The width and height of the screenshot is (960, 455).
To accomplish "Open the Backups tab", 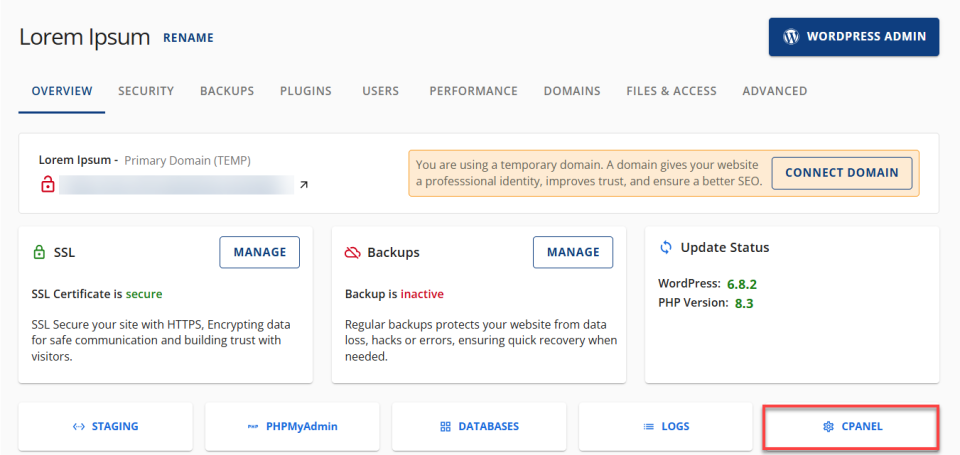I will (227, 91).
